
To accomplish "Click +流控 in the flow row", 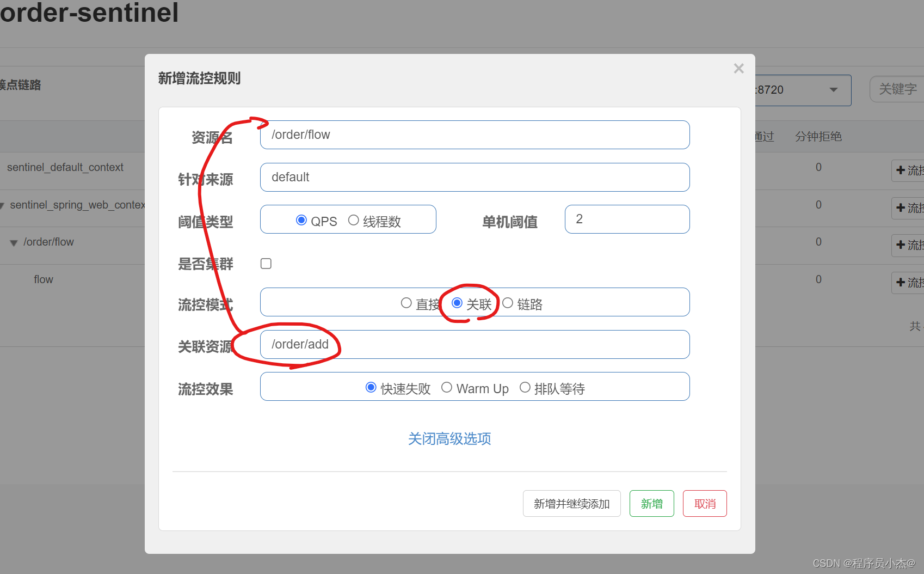I will (909, 283).
